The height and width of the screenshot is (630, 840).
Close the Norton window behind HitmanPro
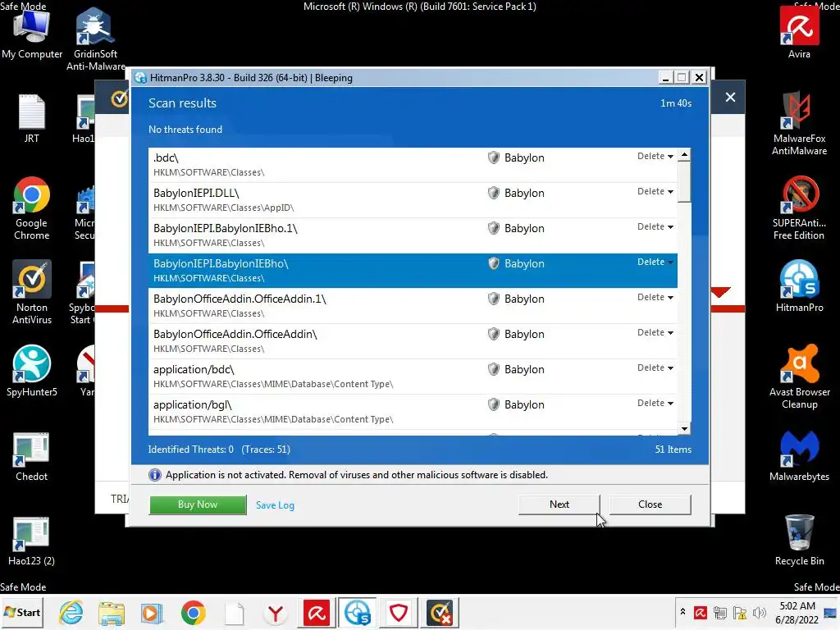[730, 97]
